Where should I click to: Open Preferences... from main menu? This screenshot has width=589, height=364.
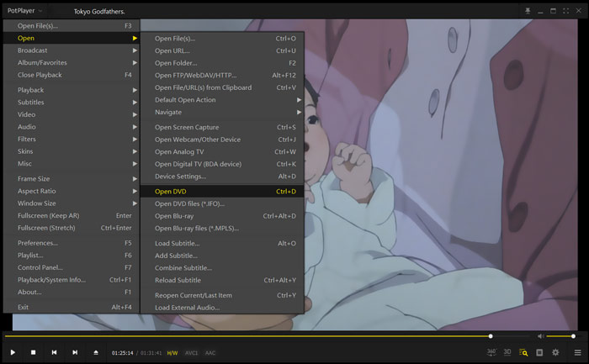coord(72,243)
